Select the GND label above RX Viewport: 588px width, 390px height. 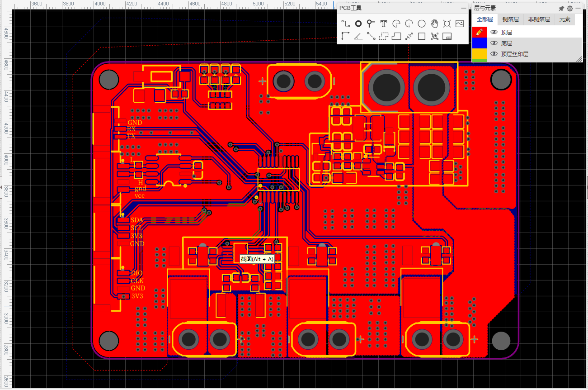[135, 123]
